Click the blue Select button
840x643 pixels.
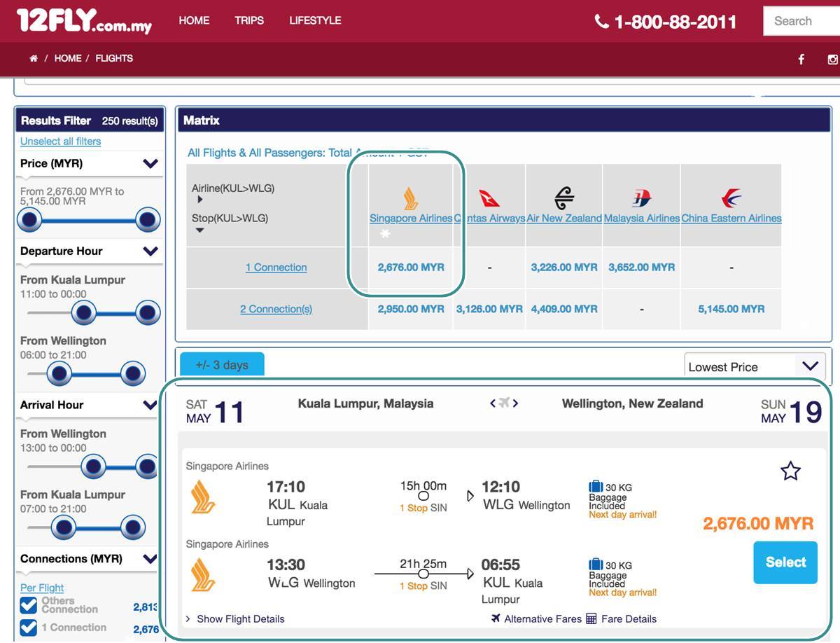(785, 562)
